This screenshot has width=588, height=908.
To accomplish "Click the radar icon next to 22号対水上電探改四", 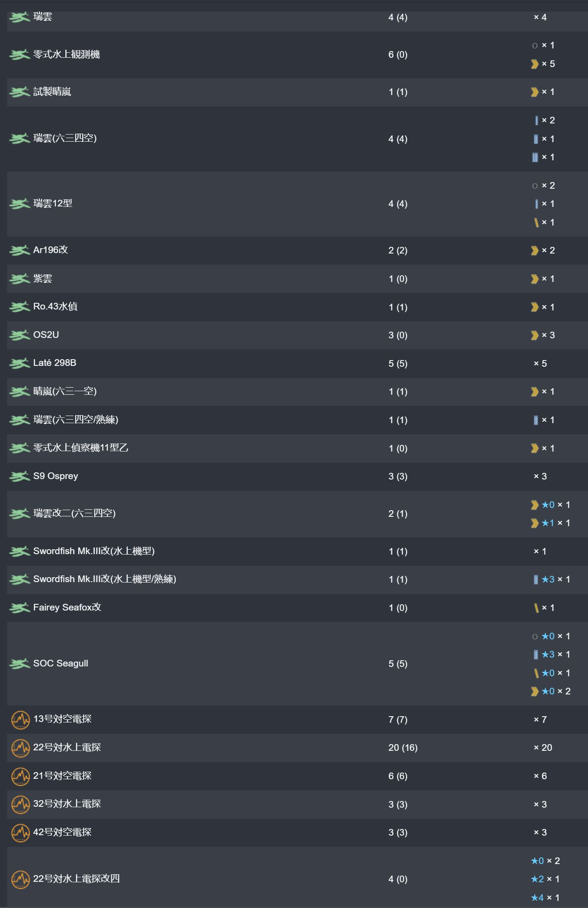I will [x=20, y=879].
